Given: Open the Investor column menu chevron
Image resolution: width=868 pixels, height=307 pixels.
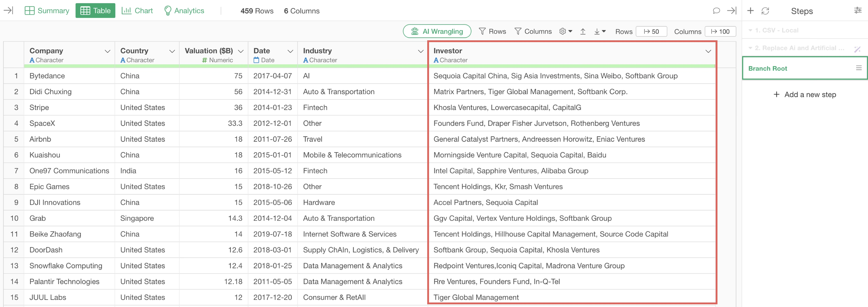Looking at the screenshot, I should [x=708, y=51].
